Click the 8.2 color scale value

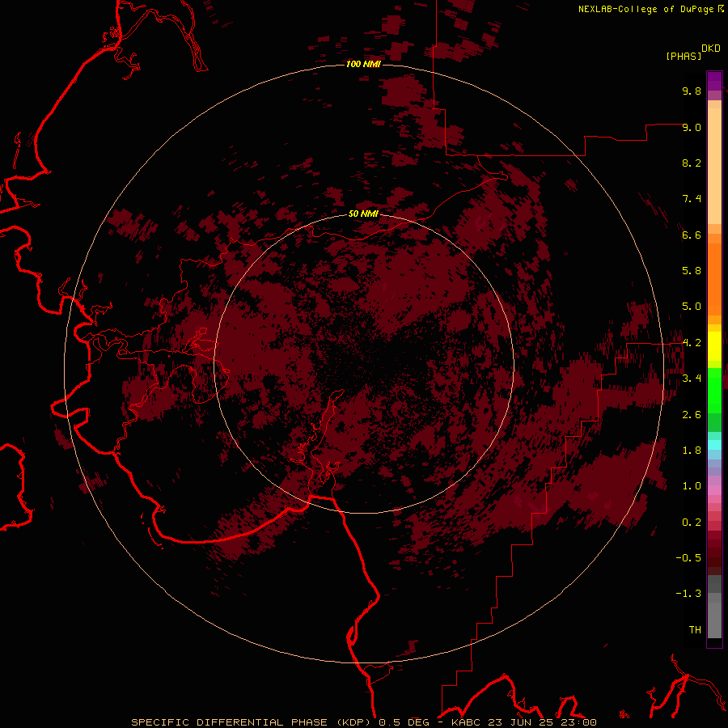coord(692,163)
